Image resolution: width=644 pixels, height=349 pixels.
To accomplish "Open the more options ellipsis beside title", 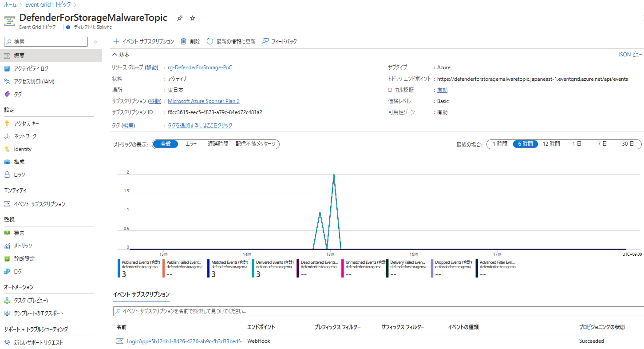I will pyautogui.click(x=205, y=18).
